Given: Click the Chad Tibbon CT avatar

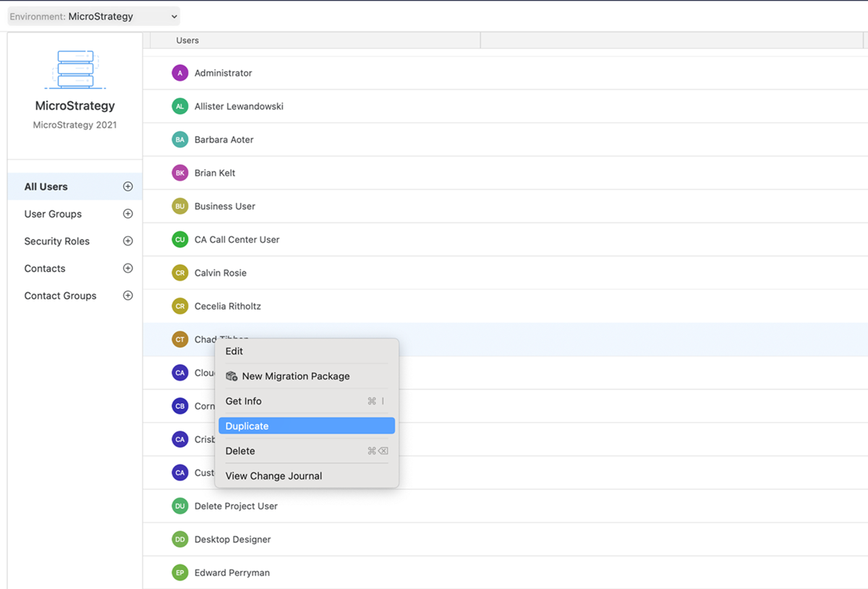Looking at the screenshot, I should point(180,339).
